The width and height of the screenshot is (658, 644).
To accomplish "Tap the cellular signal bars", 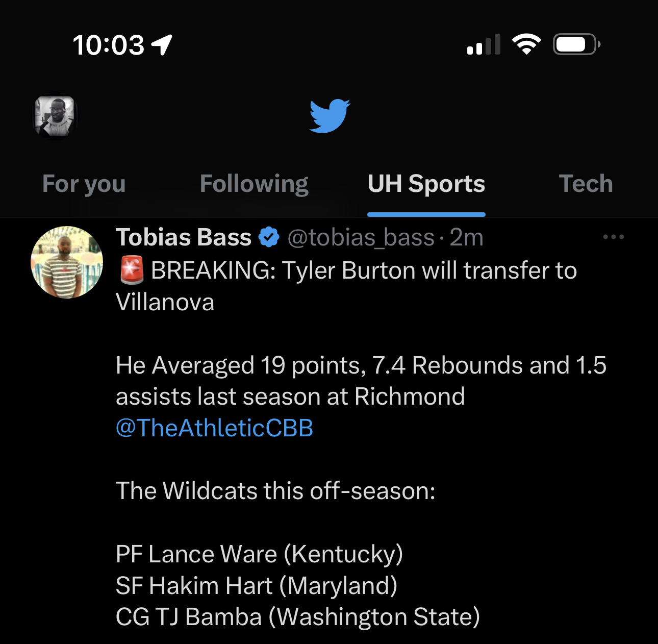I will click(x=484, y=45).
